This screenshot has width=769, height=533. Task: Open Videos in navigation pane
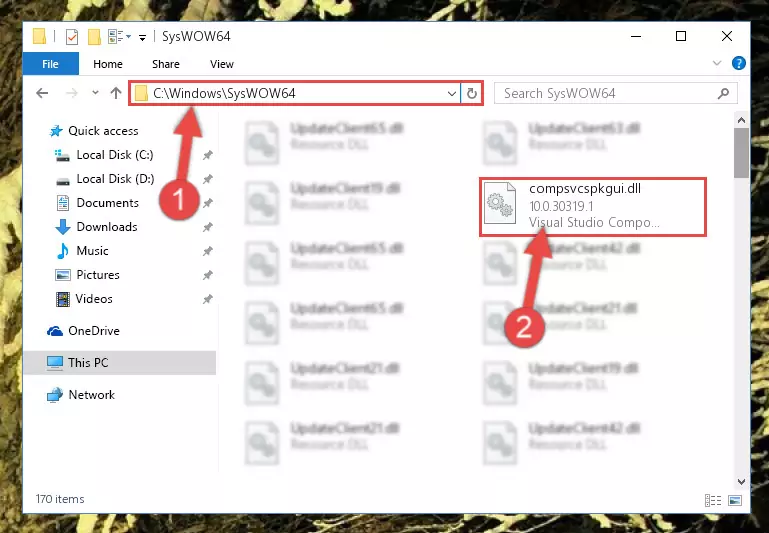click(x=94, y=299)
